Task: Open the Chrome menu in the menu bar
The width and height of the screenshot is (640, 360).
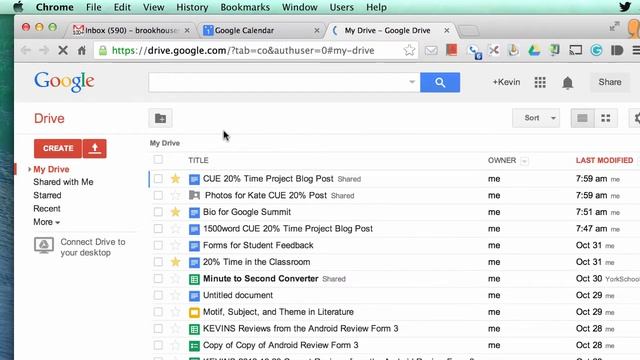Action: (55, 7)
